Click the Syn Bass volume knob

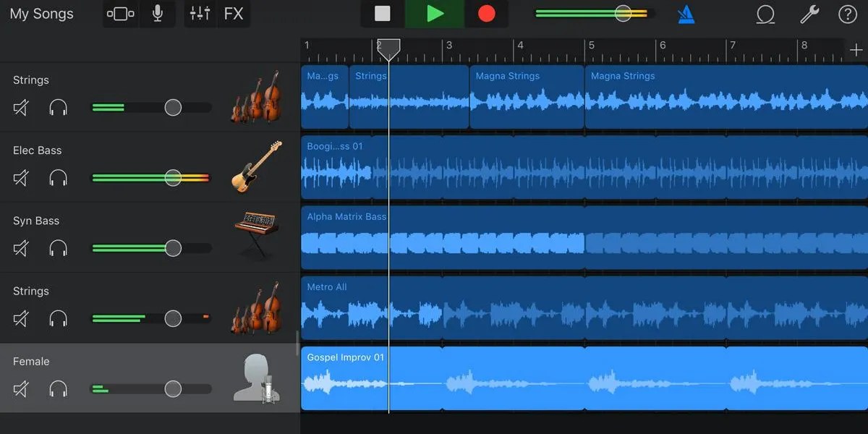(173, 248)
